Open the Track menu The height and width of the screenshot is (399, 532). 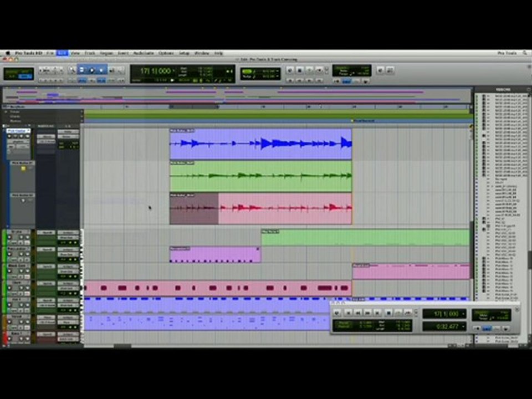click(90, 53)
